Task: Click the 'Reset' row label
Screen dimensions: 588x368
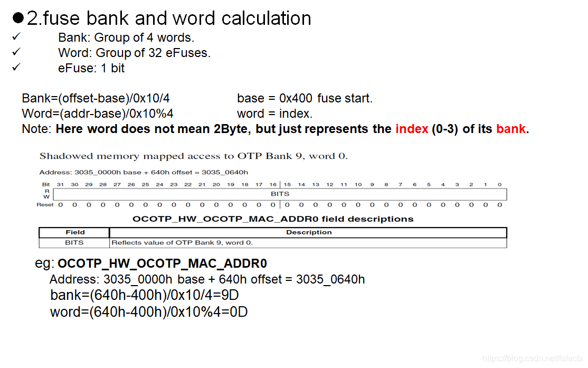Action: 45,204
